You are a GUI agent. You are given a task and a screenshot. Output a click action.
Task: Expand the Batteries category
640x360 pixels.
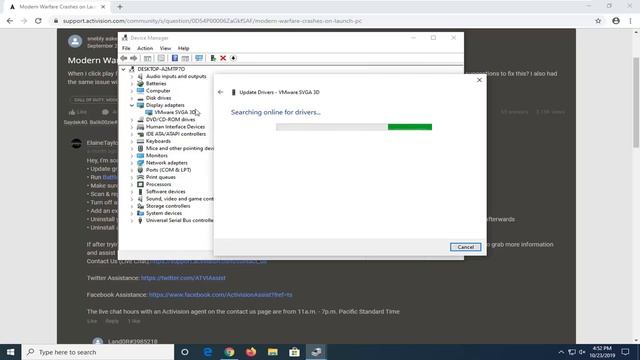131,84
